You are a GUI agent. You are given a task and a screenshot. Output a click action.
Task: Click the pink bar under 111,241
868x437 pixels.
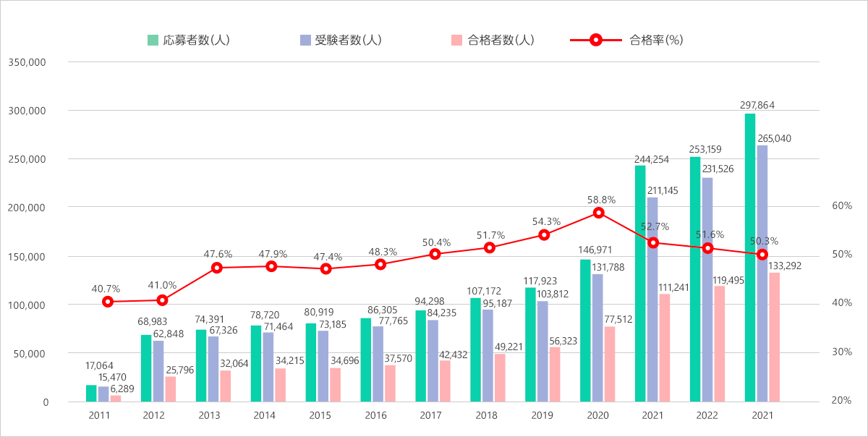point(665,348)
